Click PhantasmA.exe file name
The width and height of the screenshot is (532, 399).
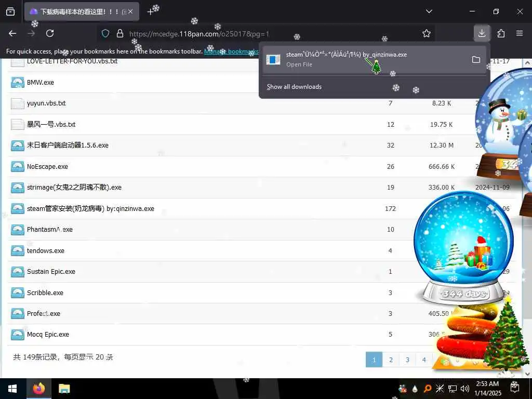pos(50,229)
